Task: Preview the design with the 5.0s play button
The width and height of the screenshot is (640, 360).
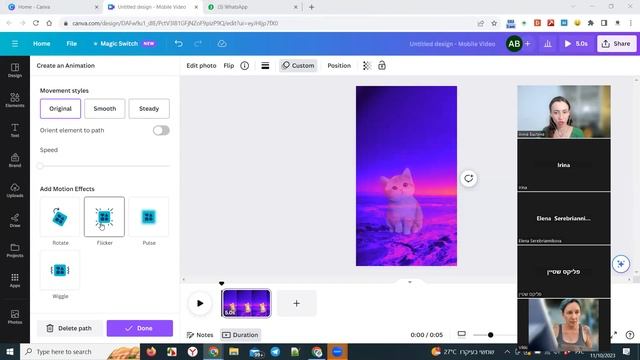Action: click(x=576, y=44)
